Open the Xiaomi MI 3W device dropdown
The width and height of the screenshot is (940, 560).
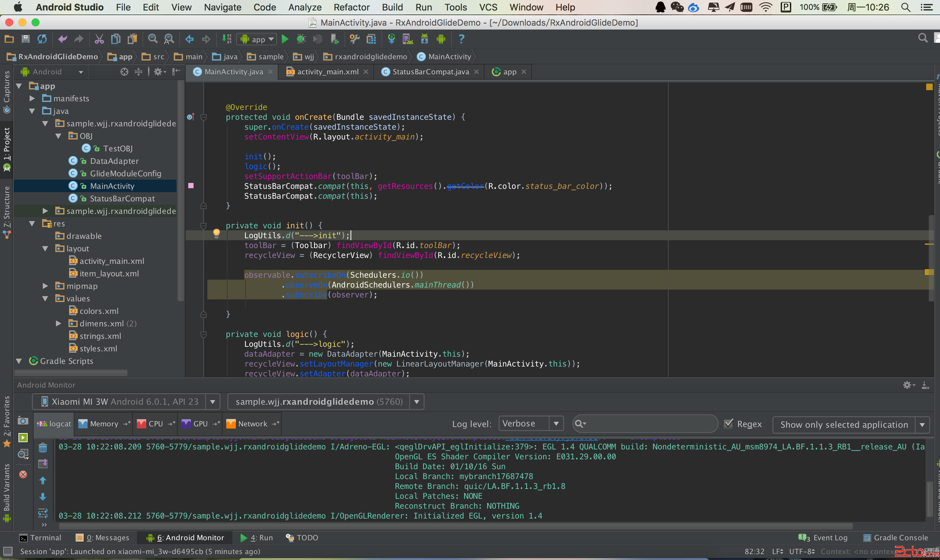(212, 402)
